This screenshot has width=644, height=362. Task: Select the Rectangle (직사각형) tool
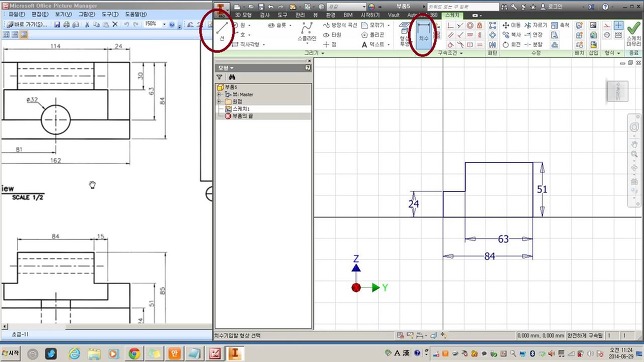[246, 44]
